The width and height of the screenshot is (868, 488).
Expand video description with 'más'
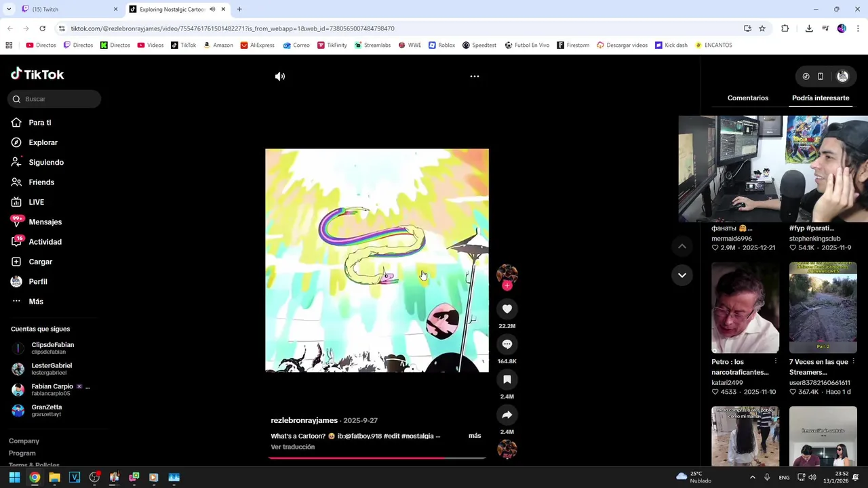point(475,436)
